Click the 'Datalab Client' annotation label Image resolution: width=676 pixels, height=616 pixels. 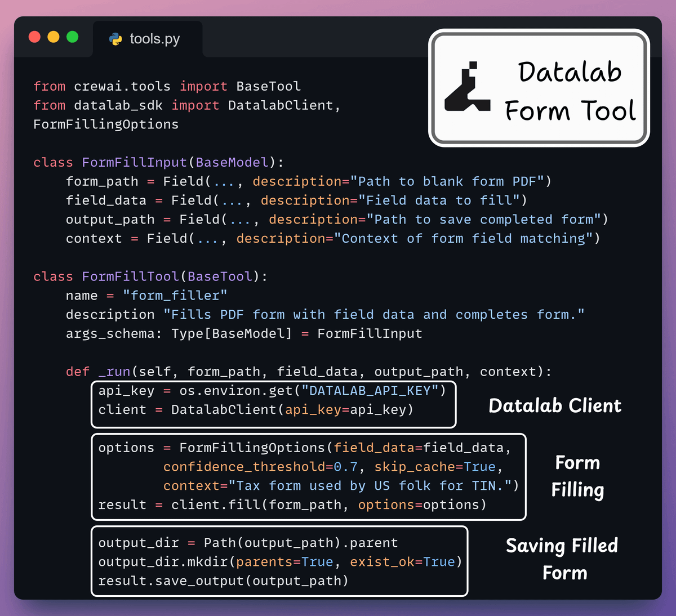[555, 406]
